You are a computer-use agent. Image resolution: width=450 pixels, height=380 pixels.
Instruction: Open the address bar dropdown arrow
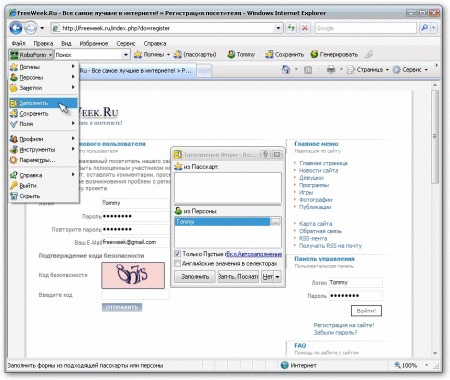click(278, 28)
